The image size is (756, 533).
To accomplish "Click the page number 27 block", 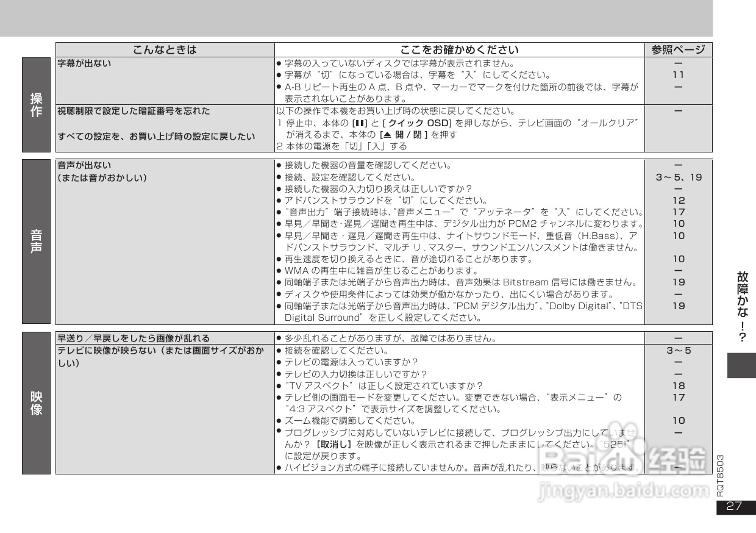I will [x=734, y=506].
